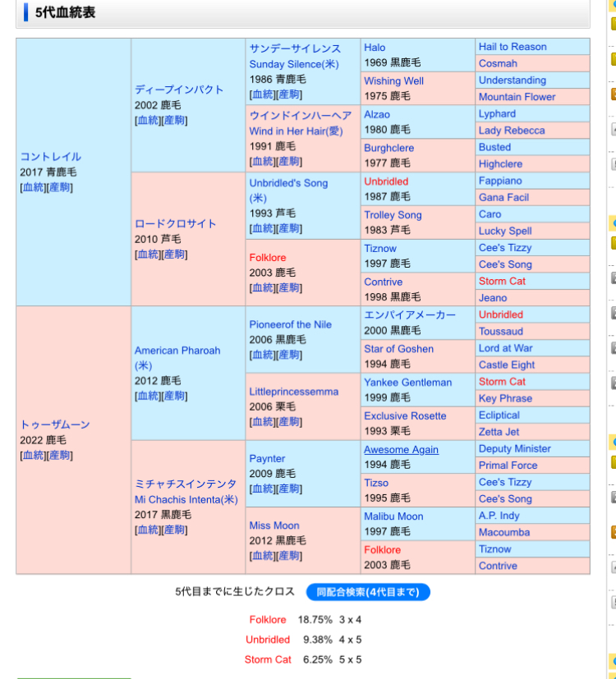Open コントレイル horse link
The image size is (616, 679).
(x=51, y=157)
